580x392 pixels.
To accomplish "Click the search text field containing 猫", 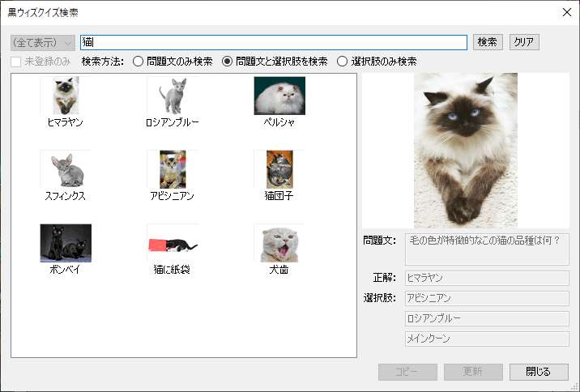I will (x=274, y=42).
